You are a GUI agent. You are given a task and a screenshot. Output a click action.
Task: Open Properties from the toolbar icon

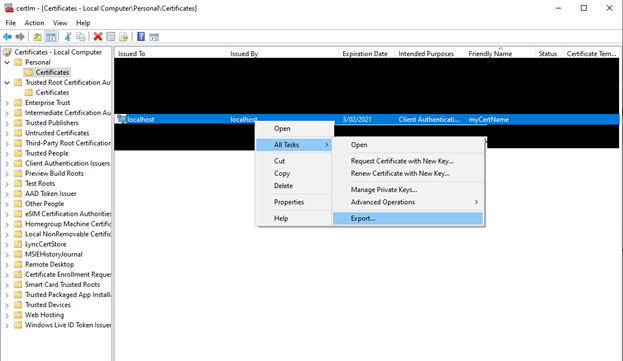pos(111,37)
